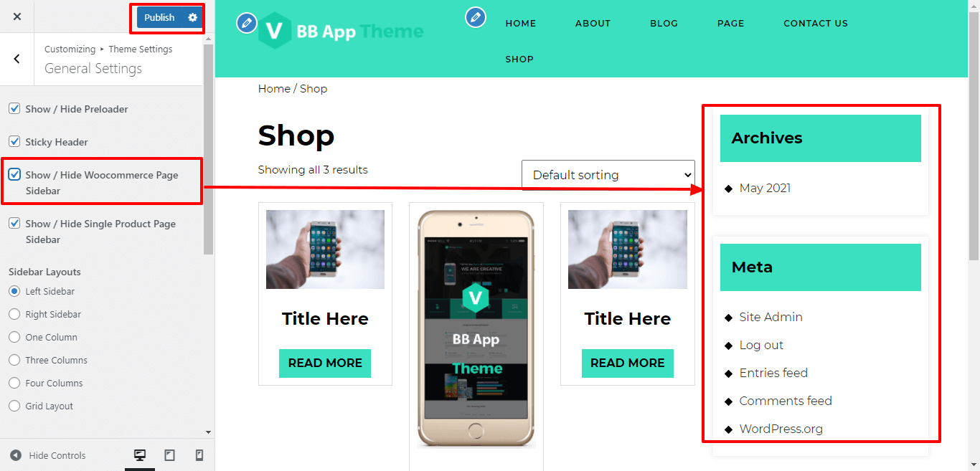Toggle the Sticky Header checkbox
Image resolution: width=980 pixels, height=471 pixels.
pos(14,142)
